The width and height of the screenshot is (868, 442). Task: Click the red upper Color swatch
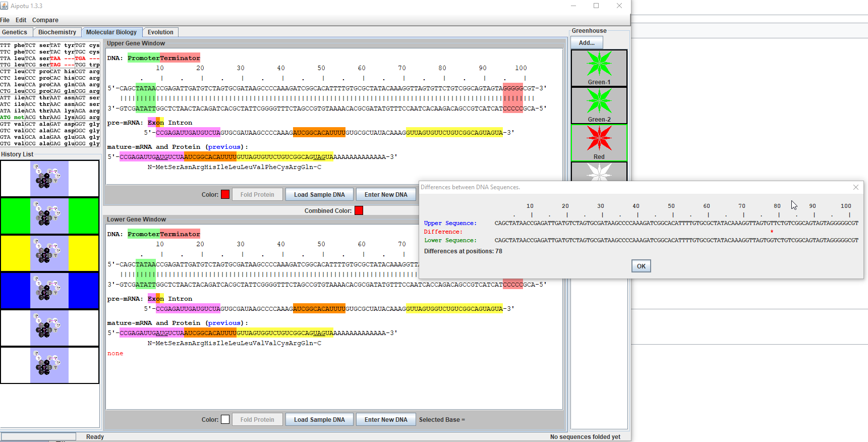pyautogui.click(x=225, y=195)
